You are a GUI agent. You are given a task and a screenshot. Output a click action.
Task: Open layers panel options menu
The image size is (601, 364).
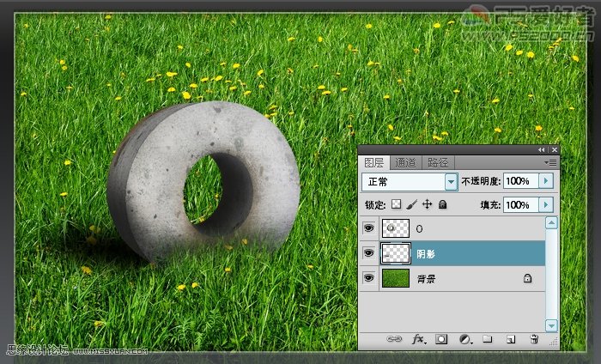click(x=551, y=163)
